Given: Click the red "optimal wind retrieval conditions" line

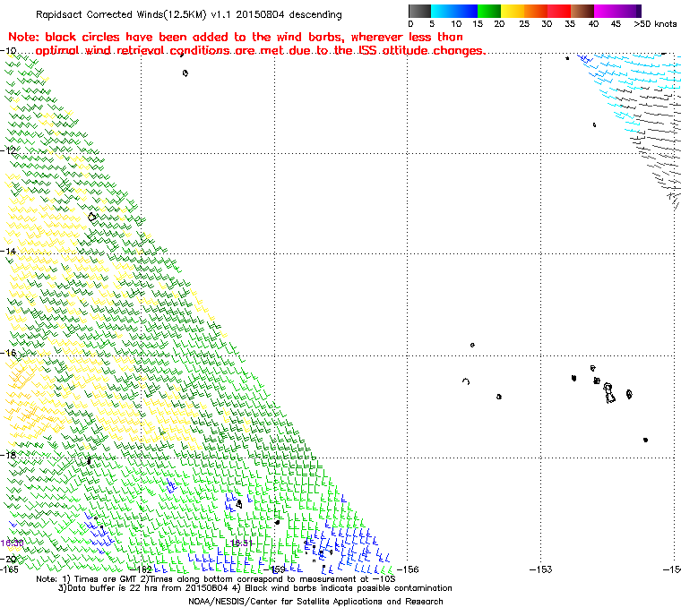Looking at the screenshot, I should click(x=260, y=51).
